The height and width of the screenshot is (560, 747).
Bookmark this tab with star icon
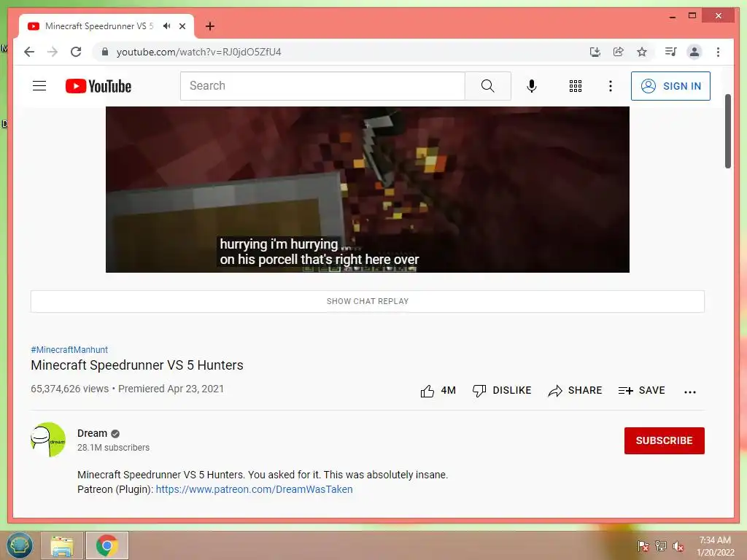(642, 52)
